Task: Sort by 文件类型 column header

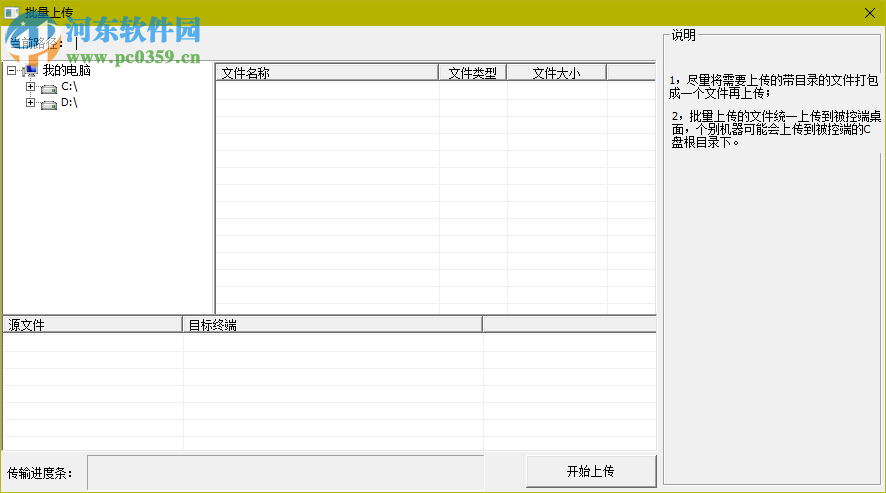Action: click(472, 72)
